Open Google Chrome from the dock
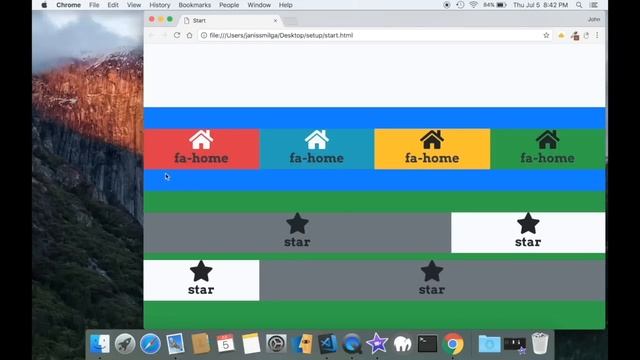The height and width of the screenshot is (360, 640). [x=453, y=344]
